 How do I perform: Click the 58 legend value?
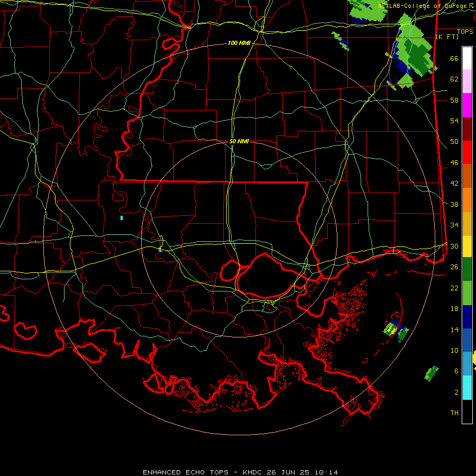point(454,100)
